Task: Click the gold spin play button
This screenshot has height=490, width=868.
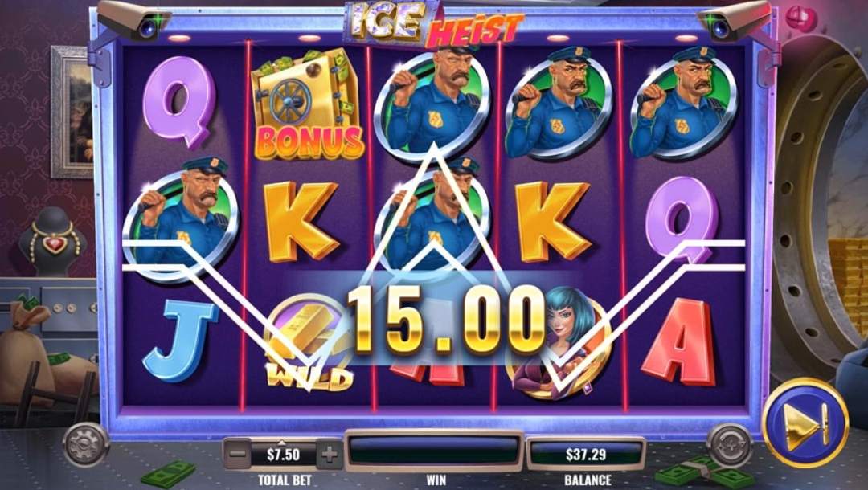Action: click(x=805, y=423)
